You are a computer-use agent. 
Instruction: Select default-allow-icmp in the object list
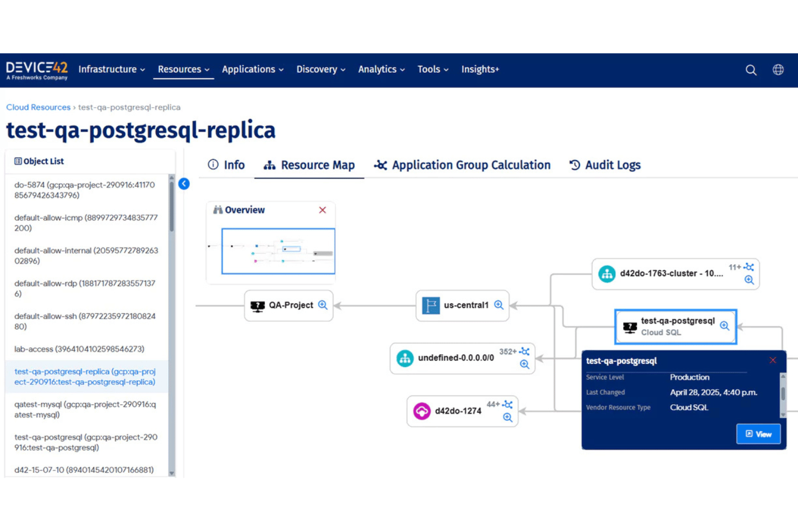tap(87, 223)
